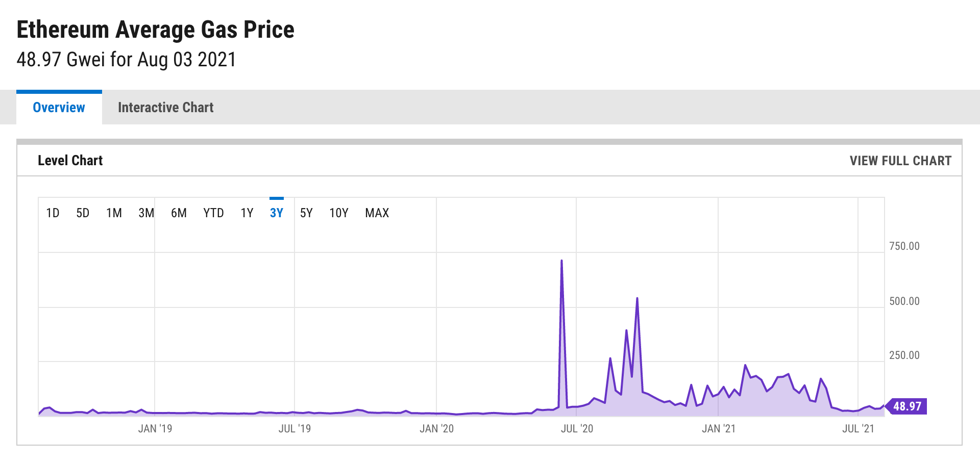Image resolution: width=980 pixels, height=464 pixels.
Task: Select the 1D time range
Action: coord(53,213)
